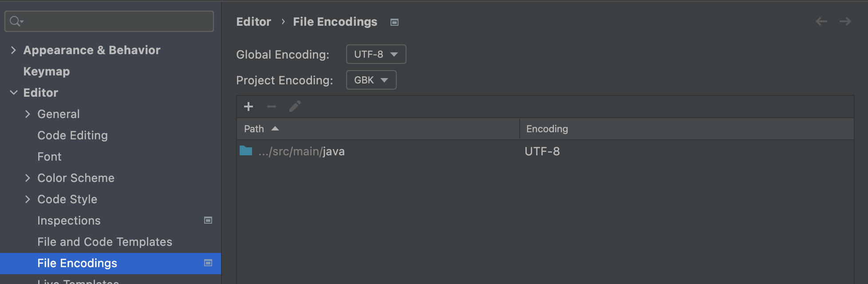
Task: Open the Font settings page
Action: pos(49,157)
